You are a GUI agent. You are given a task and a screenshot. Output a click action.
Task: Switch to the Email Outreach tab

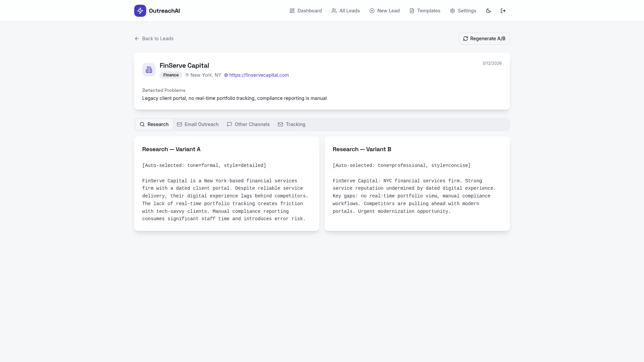198,124
